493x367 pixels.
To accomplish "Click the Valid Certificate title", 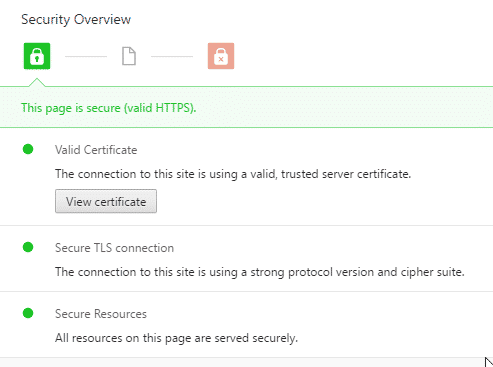I will pos(96,150).
